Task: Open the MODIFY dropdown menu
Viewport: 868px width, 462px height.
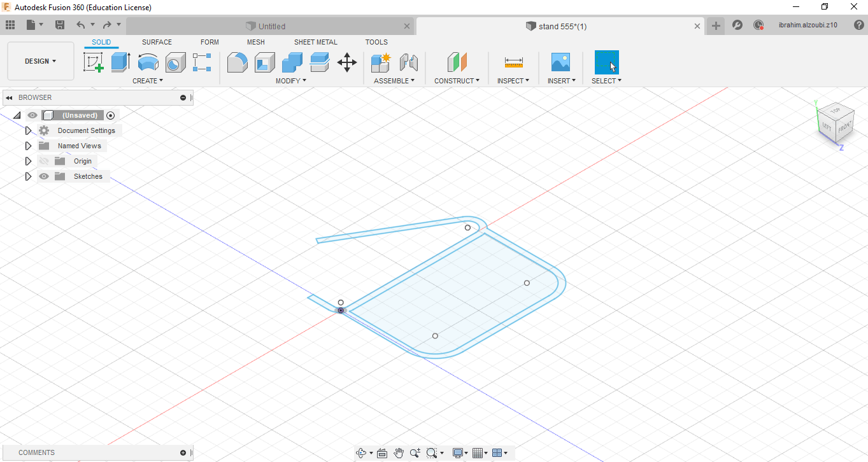Action: [291, 81]
